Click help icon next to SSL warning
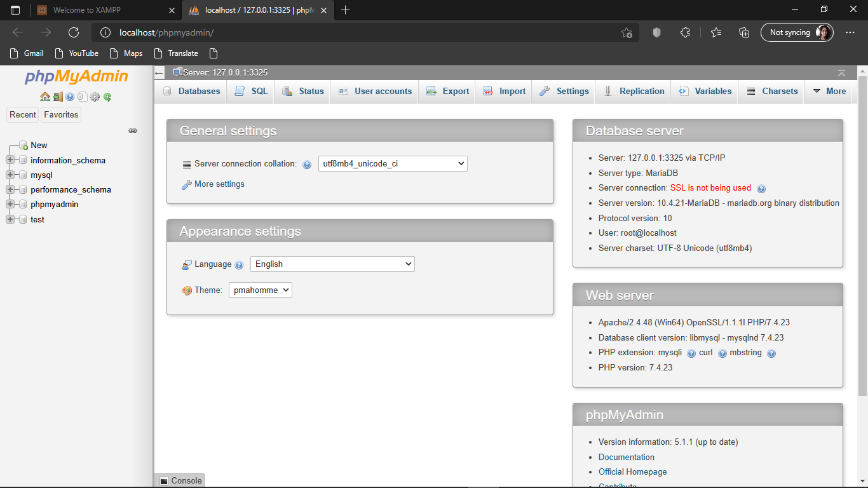The height and width of the screenshot is (488, 868). tap(761, 189)
